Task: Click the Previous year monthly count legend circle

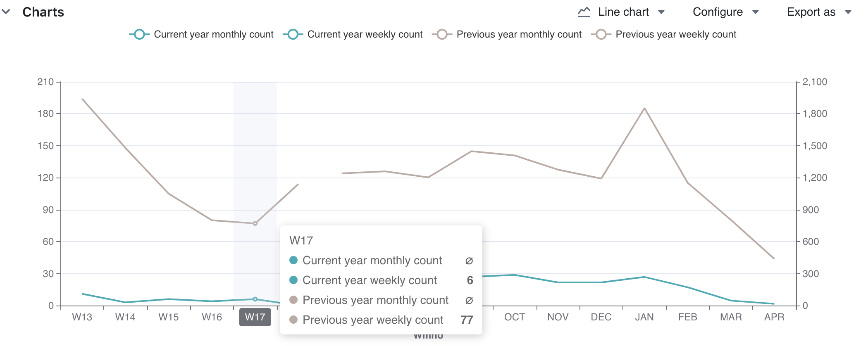Action: coord(441,34)
